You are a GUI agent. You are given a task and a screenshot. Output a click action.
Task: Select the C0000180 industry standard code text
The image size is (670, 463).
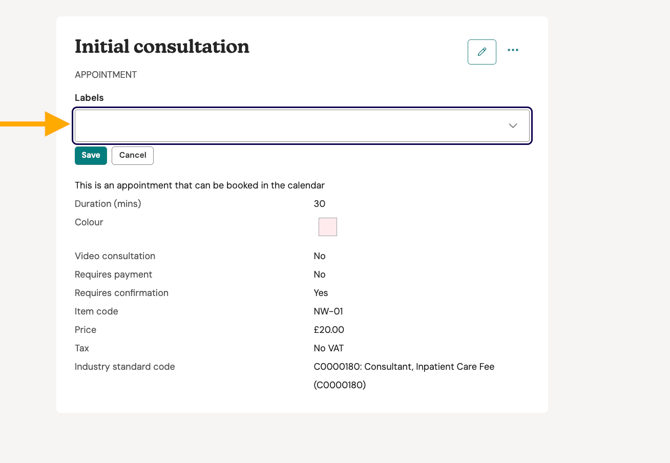(x=403, y=367)
